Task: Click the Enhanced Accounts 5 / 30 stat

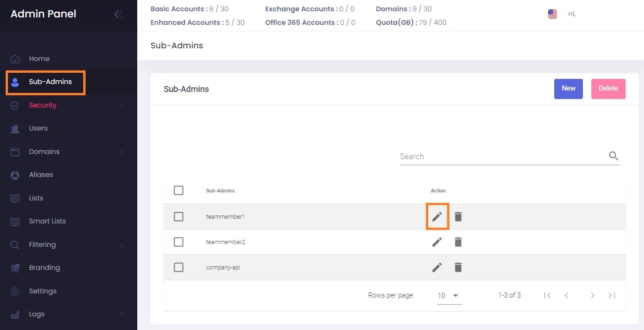Action: tap(197, 22)
